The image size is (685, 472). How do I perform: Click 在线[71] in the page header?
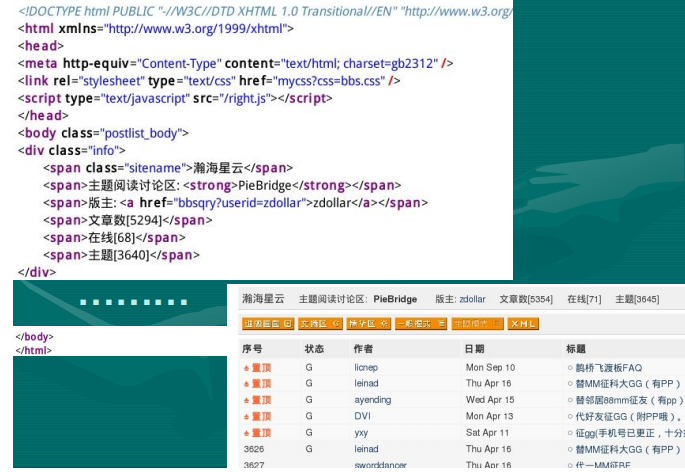(x=584, y=299)
